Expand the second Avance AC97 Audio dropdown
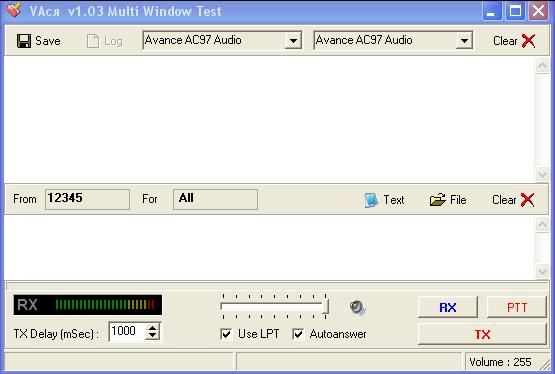The height and width of the screenshot is (374, 555). (x=464, y=41)
